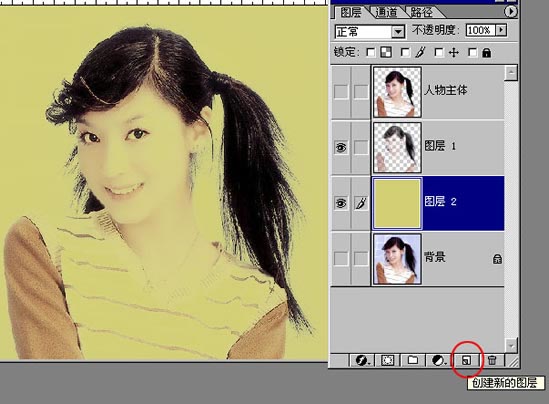Click the create new layer icon

466,360
